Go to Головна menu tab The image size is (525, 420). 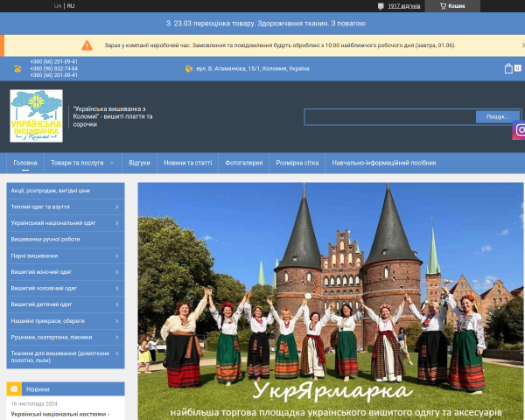click(x=25, y=163)
